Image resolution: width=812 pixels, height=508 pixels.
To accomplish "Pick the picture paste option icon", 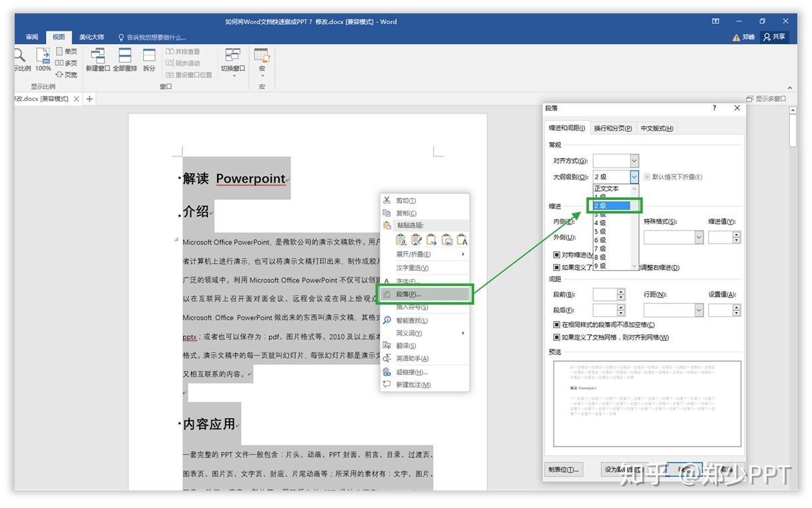I will [x=447, y=239].
